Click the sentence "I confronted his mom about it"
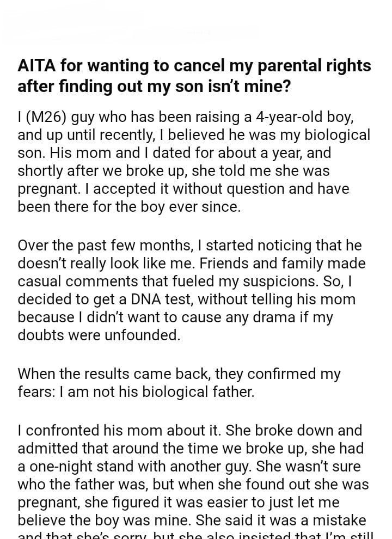The height and width of the screenshot is (539, 392). point(120,430)
